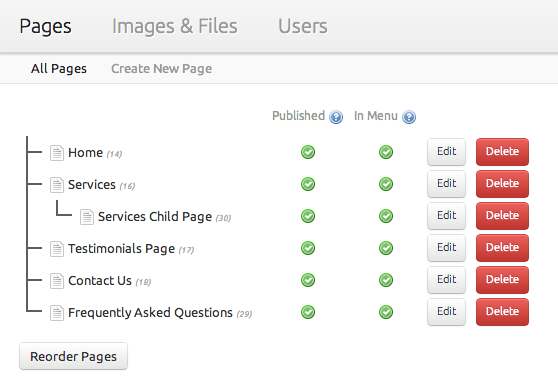Click the document icon next to Frequently Asked Questions
The image size is (558, 391).
(x=57, y=313)
